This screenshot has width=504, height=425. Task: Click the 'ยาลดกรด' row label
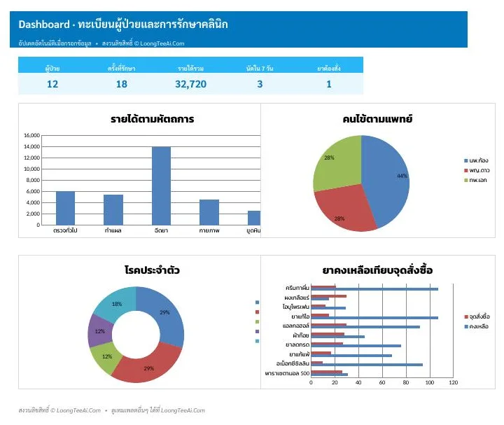(x=297, y=344)
